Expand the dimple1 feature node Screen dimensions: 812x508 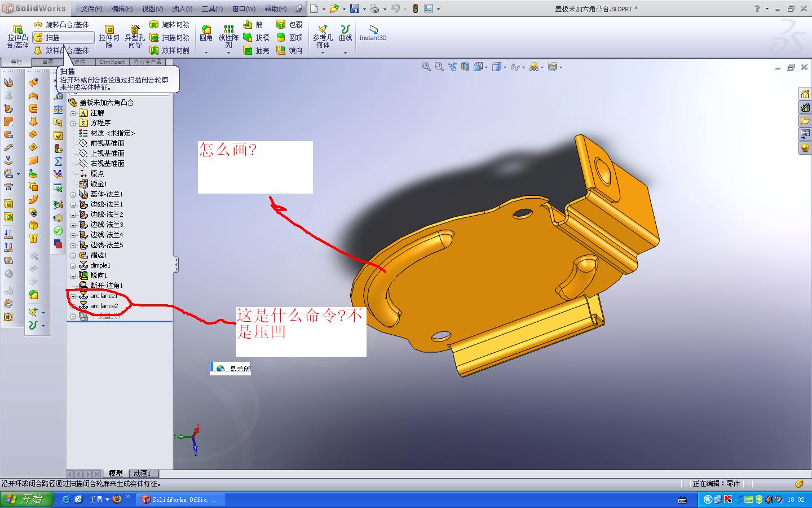pos(73,265)
